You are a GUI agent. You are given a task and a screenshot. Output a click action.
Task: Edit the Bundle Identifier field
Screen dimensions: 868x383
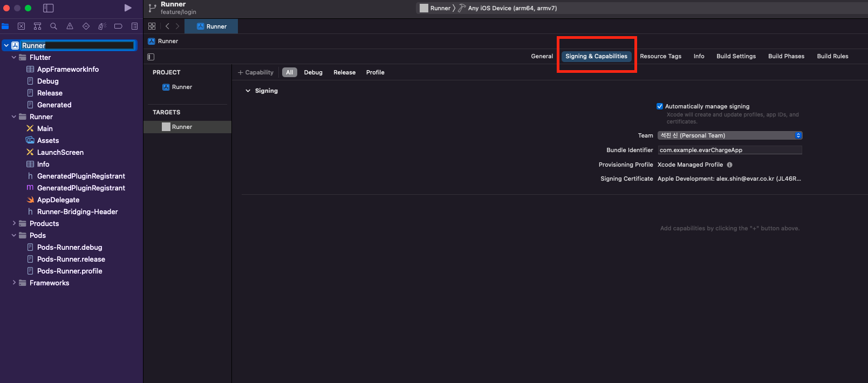pyautogui.click(x=730, y=150)
